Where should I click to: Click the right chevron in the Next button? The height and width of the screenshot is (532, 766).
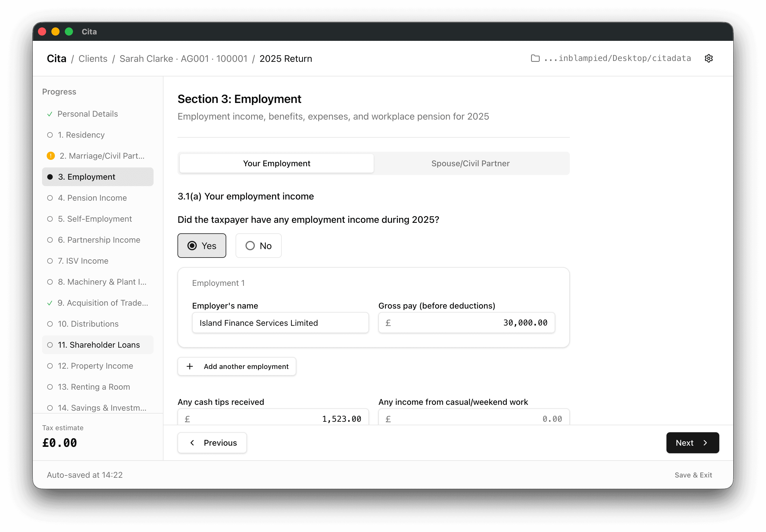tap(705, 443)
